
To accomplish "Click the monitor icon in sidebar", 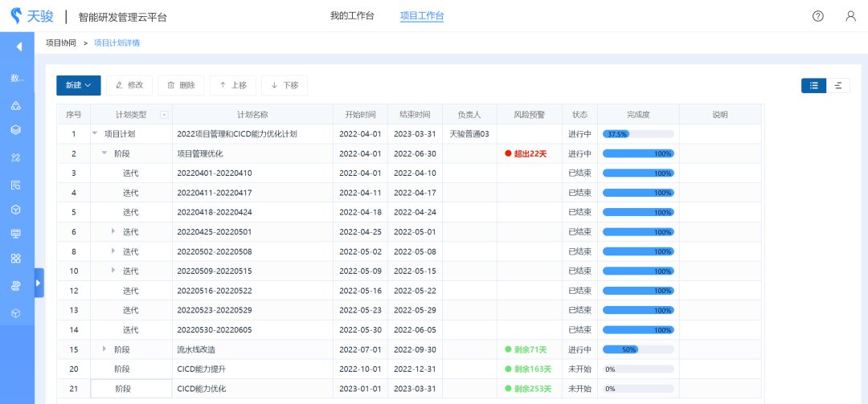I will pyautogui.click(x=16, y=233).
